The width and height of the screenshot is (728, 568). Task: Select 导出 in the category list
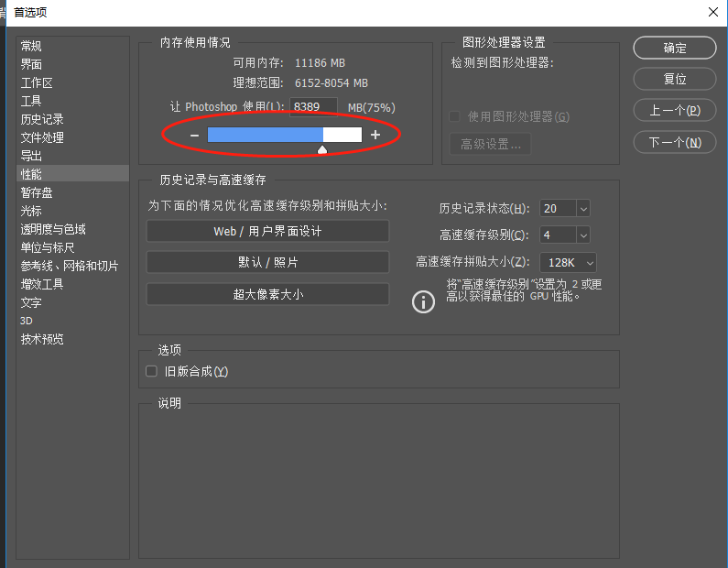72,156
